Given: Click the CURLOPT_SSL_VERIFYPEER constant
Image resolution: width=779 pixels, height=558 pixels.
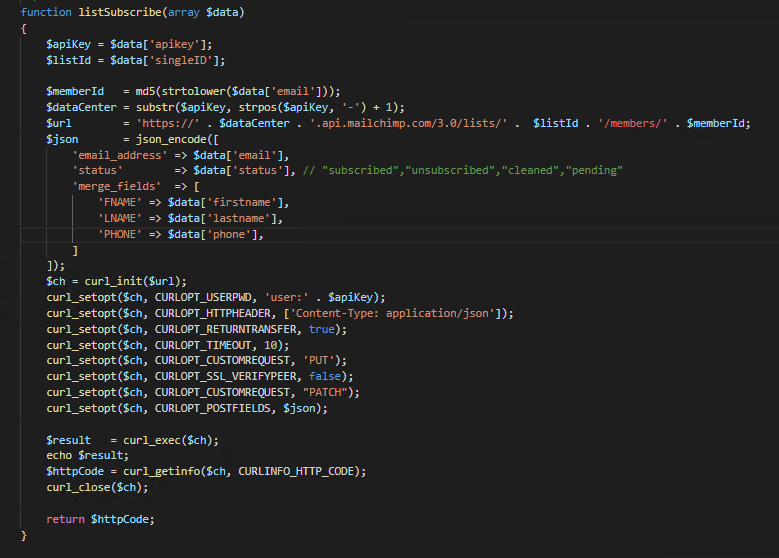Looking at the screenshot, I should pyautogui.click(x=226, y=377).
